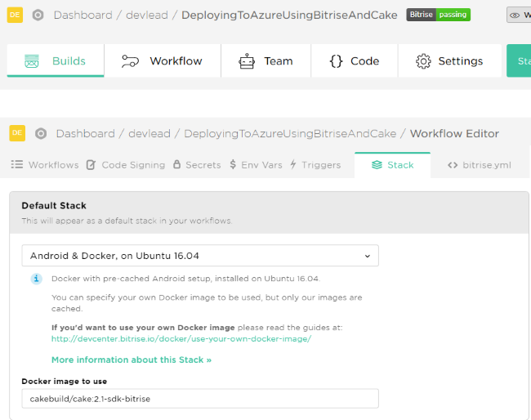The image size is (531, 420).
Task: Click the Workflows list icon
Action: tap(17, 164)
